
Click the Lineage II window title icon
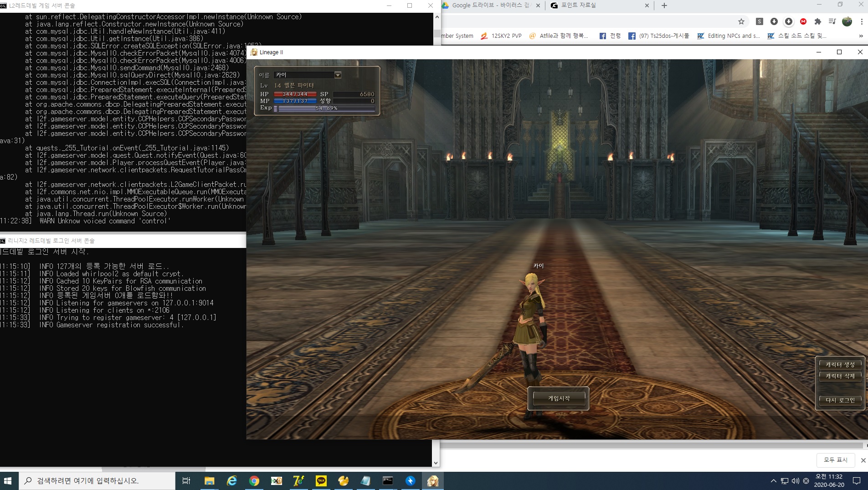(x=254, y=52)
